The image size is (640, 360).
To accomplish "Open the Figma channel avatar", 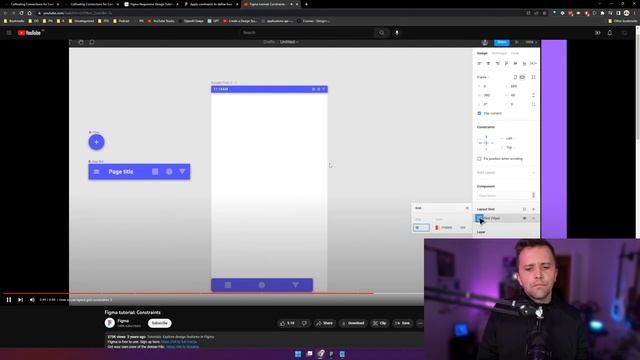I will tap(109, 323).
